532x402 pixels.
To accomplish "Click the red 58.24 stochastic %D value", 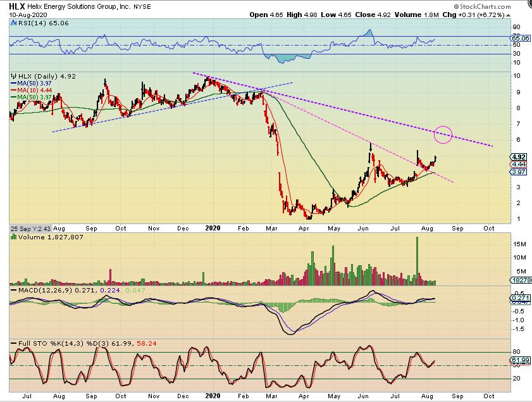I will (x=147, y=344).
